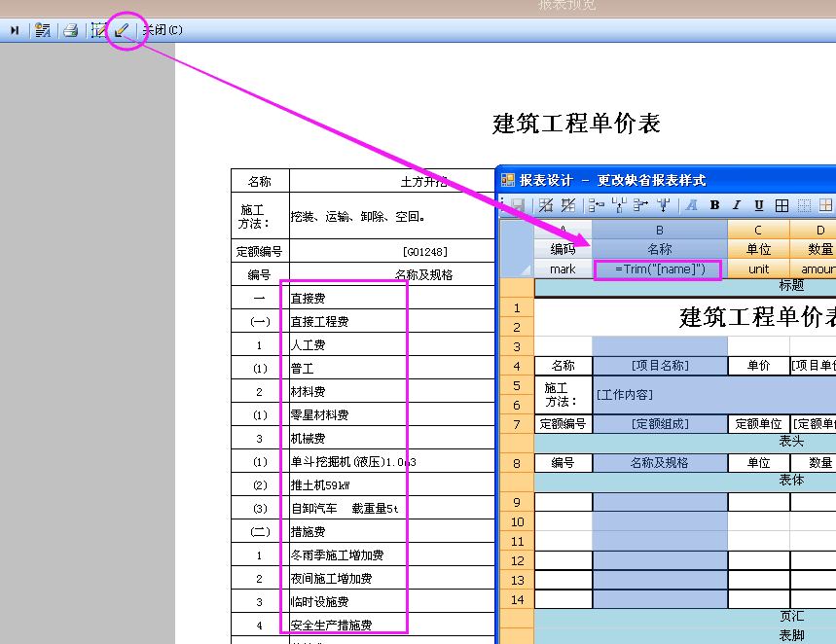Click the font style 'A' icon
Screen dimensions: 836x644
pyautogui.click(x=691, y=205)
